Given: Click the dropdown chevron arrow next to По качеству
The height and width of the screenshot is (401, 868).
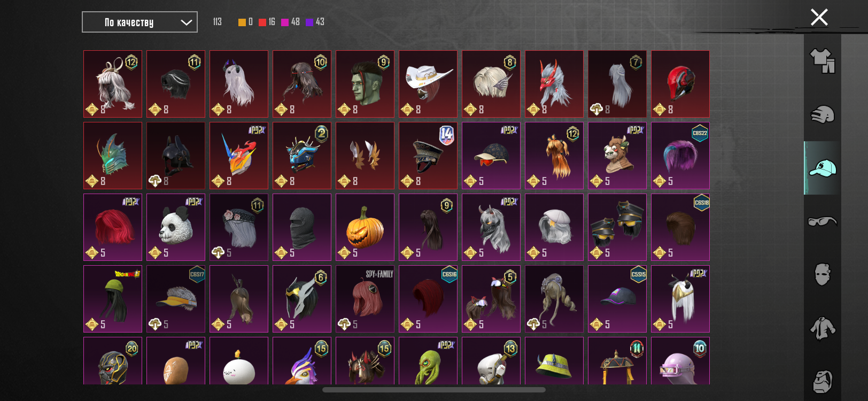Looking at the screenshot, I should (x=186, y=22).
